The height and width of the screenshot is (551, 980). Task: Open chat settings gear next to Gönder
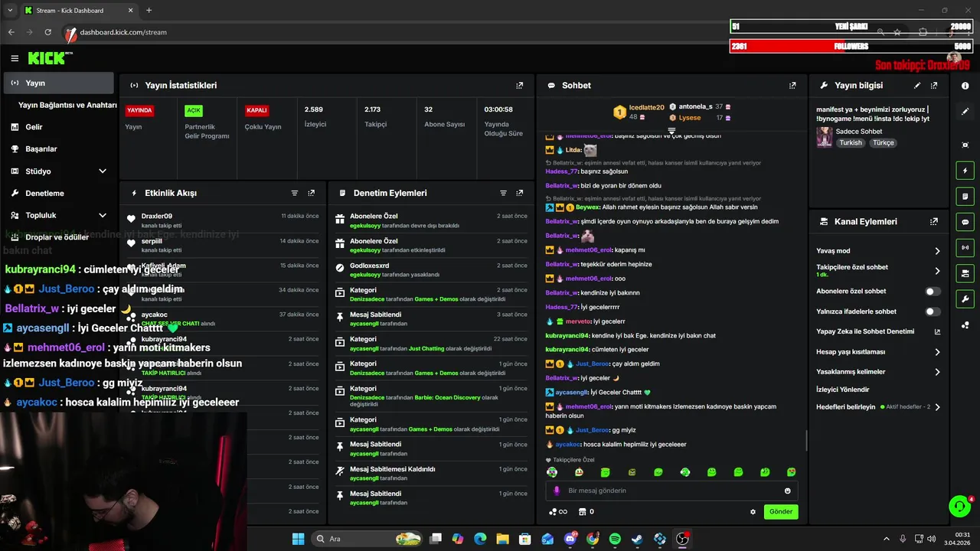click(753, 512)
